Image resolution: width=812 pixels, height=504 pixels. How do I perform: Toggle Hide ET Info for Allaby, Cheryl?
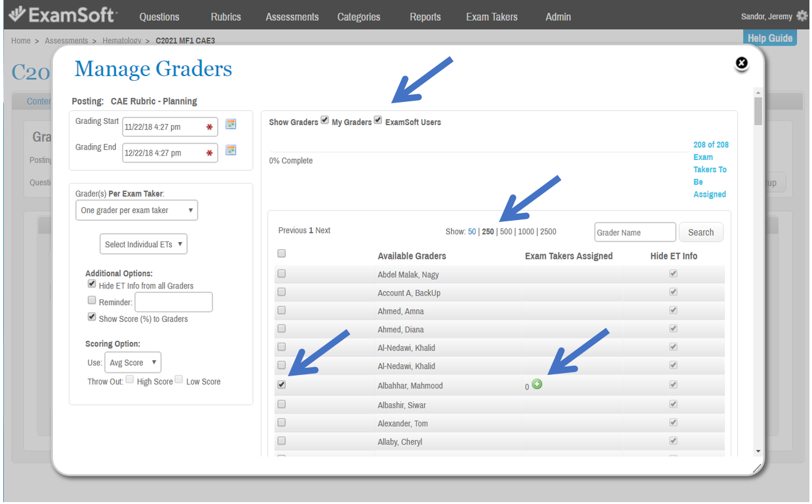click(x=674, y=441)
